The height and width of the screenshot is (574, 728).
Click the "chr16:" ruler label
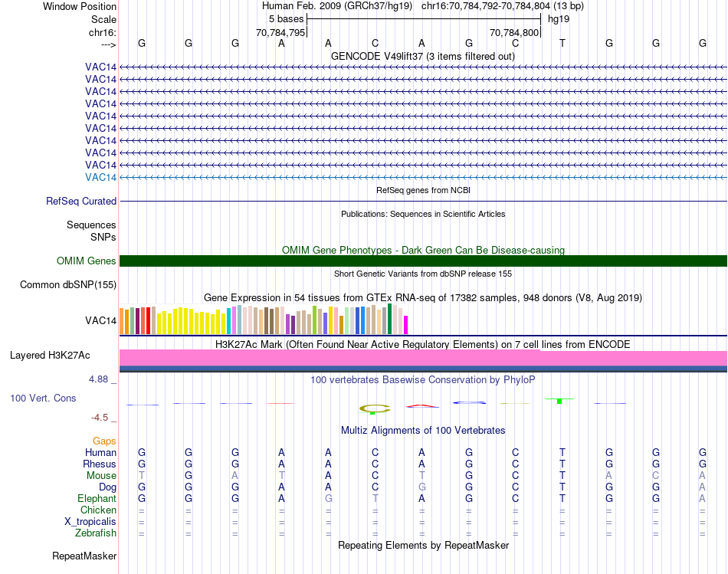pos(103,32)
